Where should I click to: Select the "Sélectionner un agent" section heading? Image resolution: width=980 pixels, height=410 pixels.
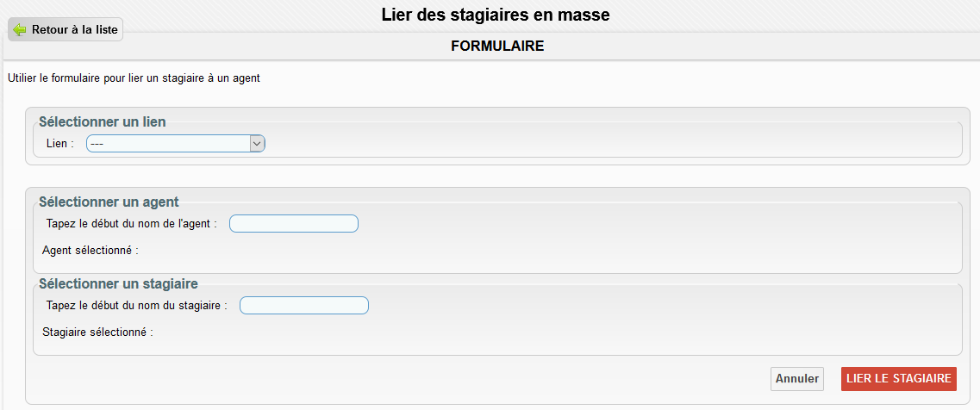pyautogui.click(x=109, y=202)
